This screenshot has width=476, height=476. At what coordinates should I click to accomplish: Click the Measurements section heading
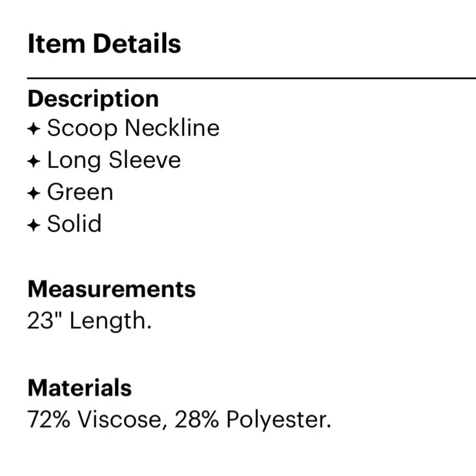pyautogui.click(x=111, y=289)
